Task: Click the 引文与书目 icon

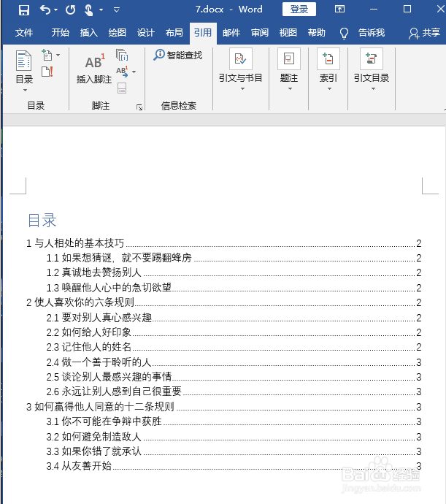Action: click(x=241, y=59)
